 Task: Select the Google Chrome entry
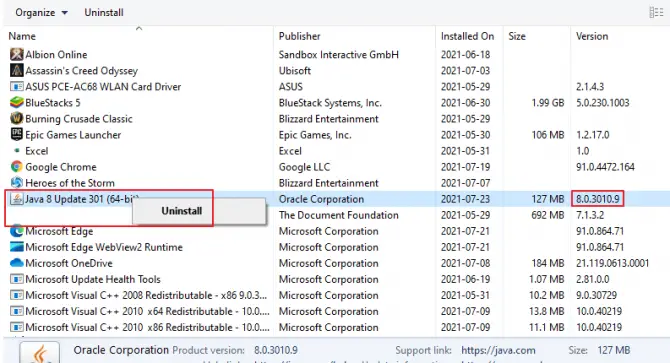tap(61, 167)
